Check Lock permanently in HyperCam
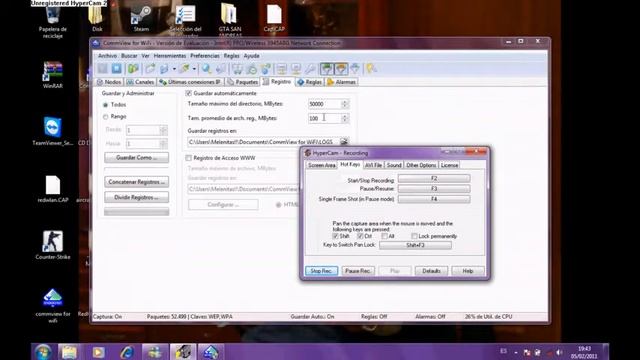The height and width of the screenshot is (360, 640). tap(414, 236)
